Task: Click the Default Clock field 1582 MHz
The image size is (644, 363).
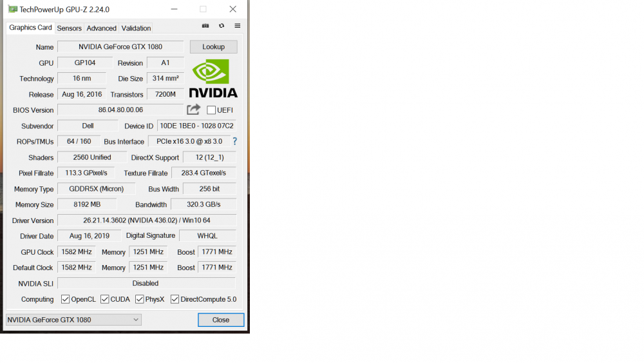Action: pyautogui.click(x=77, y=268)
